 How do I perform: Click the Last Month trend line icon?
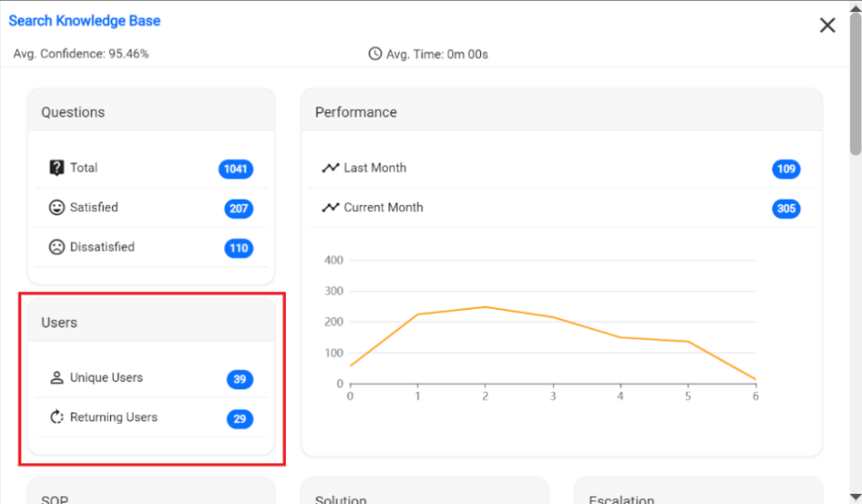pyautogui.click(x=331, y=168)
